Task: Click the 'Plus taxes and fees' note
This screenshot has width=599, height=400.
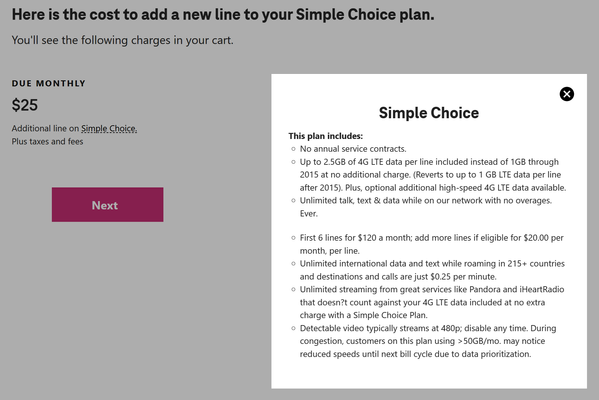Action: point(47,141)
